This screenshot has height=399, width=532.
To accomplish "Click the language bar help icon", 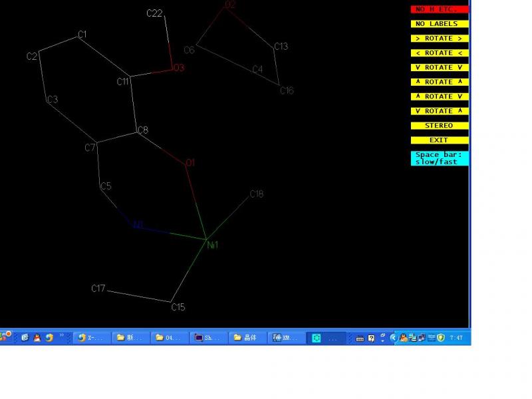I will click(371, 338).
